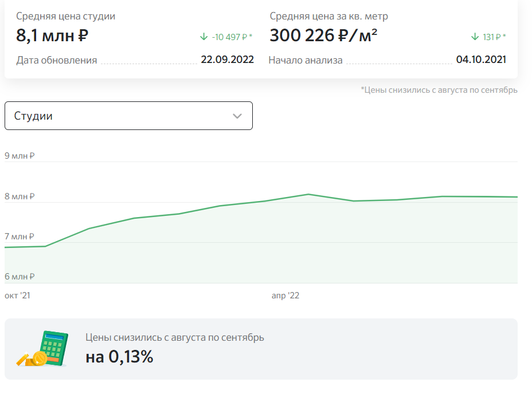532x398 pixels.
Task: Click the 6 млн ₽ axis label
Action: click(x=19, y=277)
